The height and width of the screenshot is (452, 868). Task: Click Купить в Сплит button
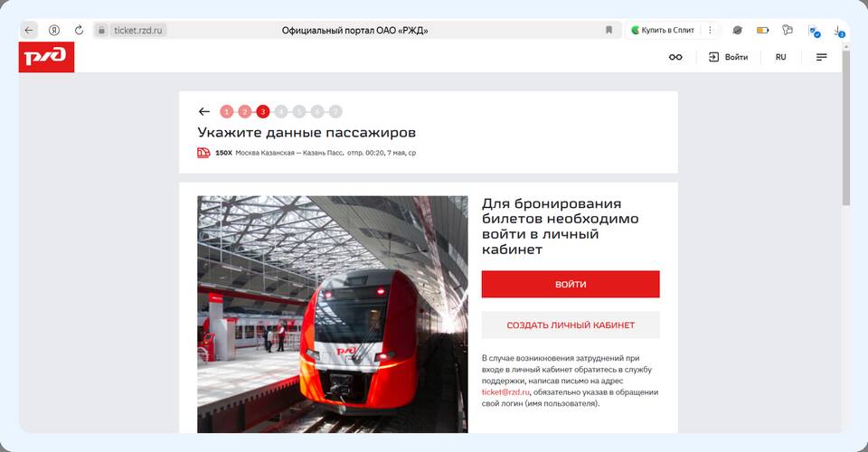(x=663, y=30)
